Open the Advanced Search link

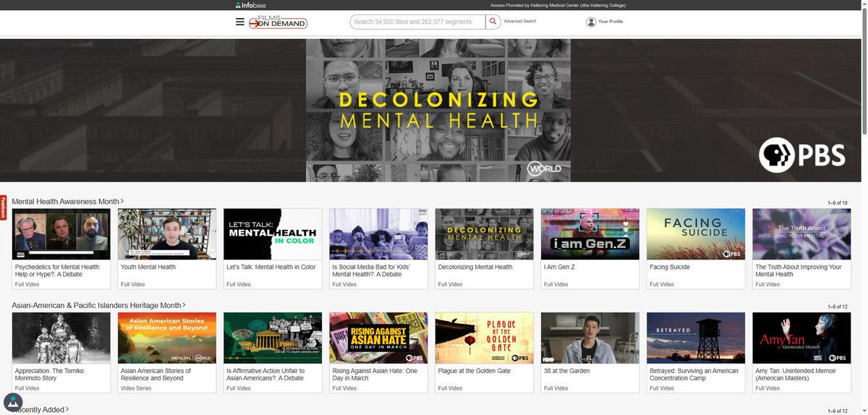520,22
